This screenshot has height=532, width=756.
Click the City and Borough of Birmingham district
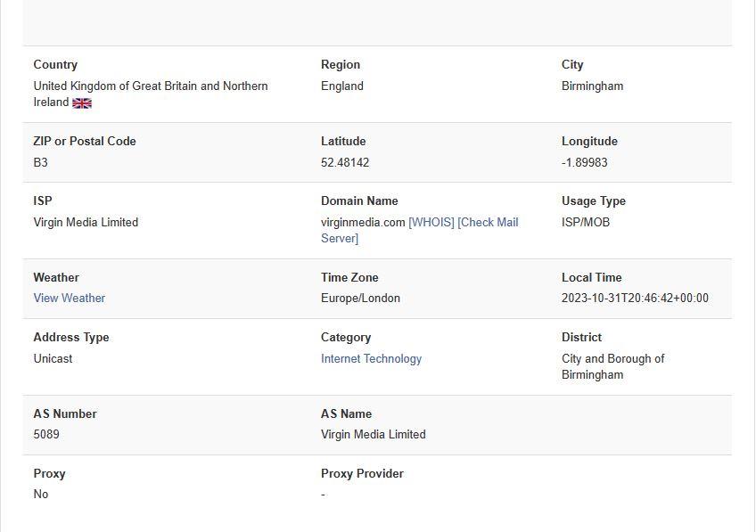(x=612, y=366)
